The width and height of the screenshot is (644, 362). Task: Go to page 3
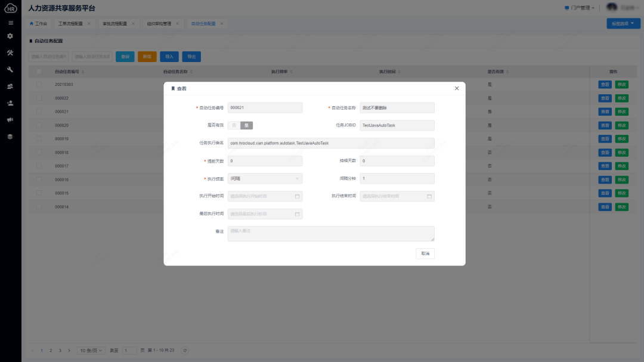click(60, 351)
